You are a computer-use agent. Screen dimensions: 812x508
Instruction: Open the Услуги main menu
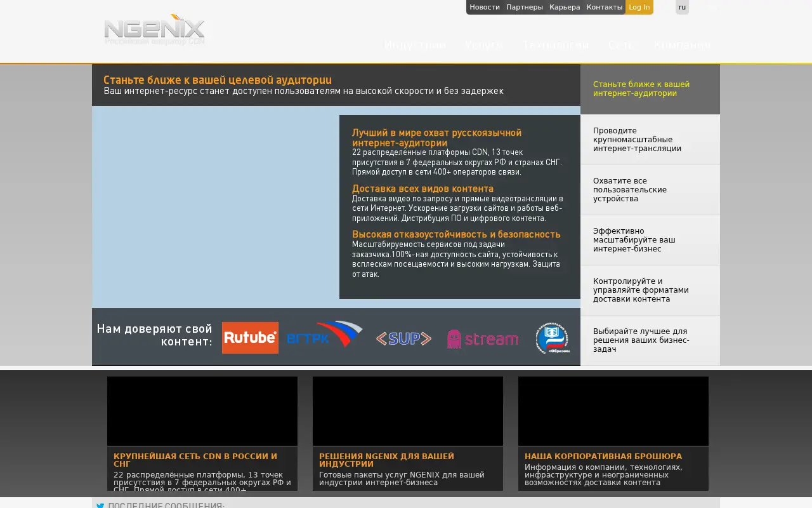click(484, 45)
